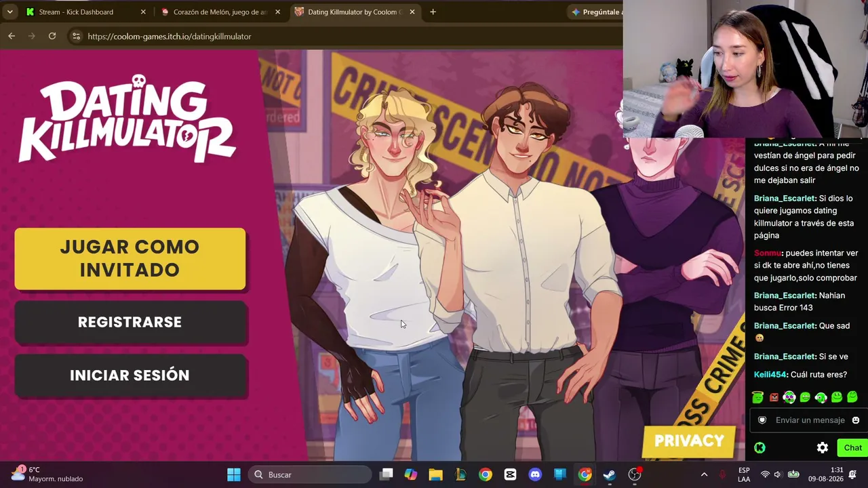Viewport: 868px width, 488px height.
Task: Send message with green Chat button
Action: pos(852,447)
